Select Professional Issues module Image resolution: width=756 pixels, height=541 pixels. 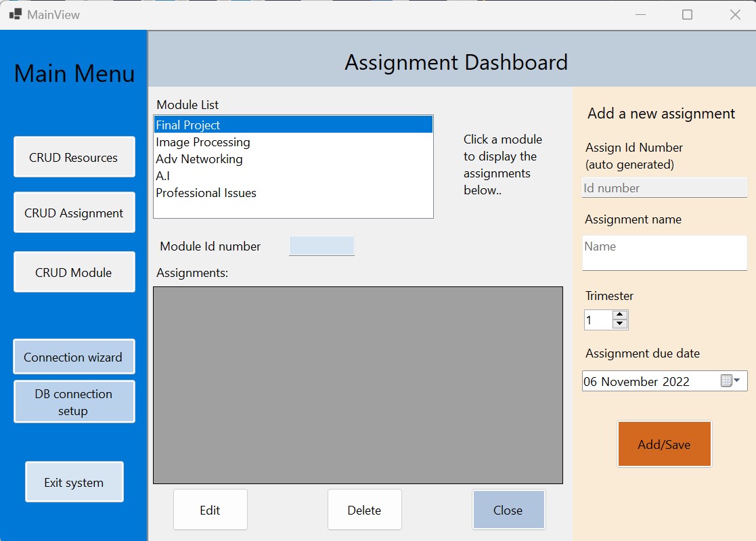206,193
